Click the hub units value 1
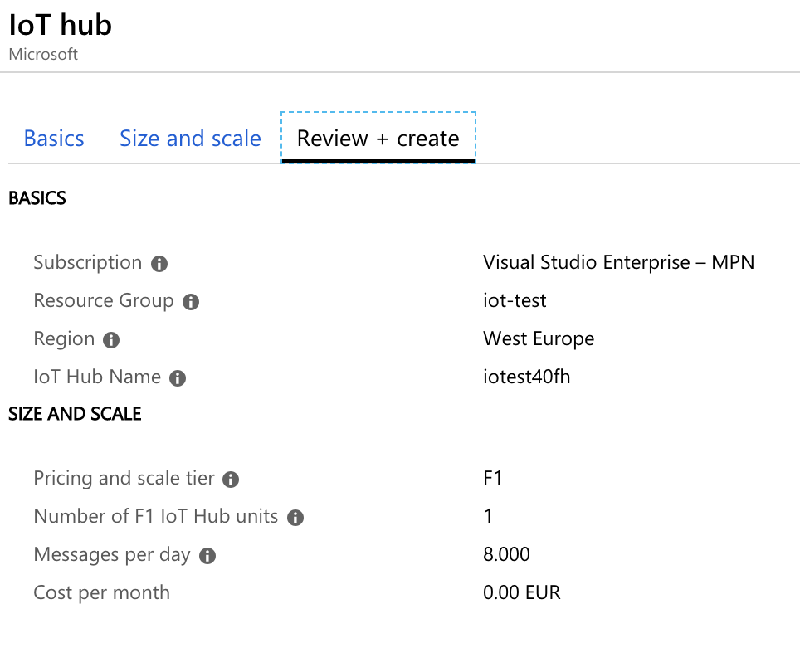 click(x=488, y=516)
